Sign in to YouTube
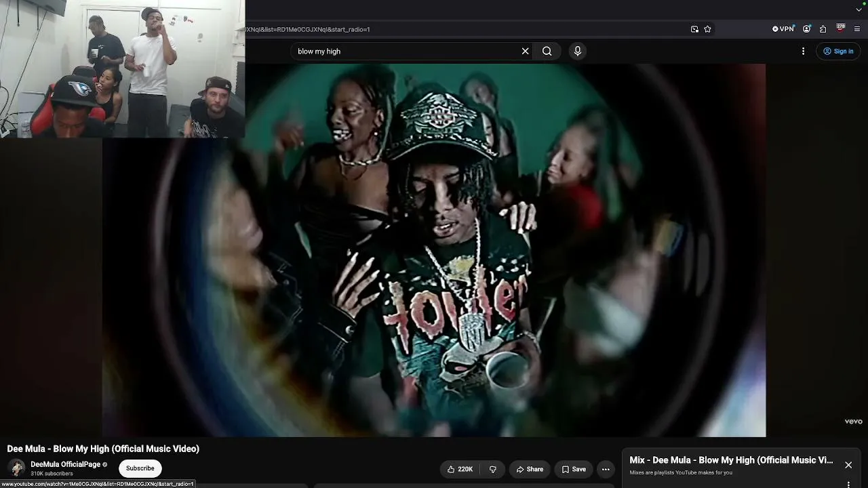The height and width of the screenshot is (488, 868). [x=838, y=51]
